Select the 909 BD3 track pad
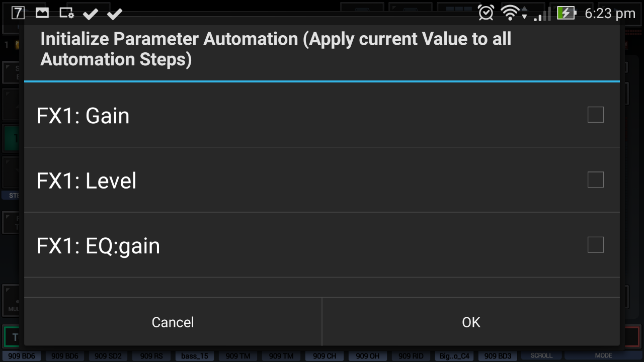The image size is (644, 362). point(498,356)
